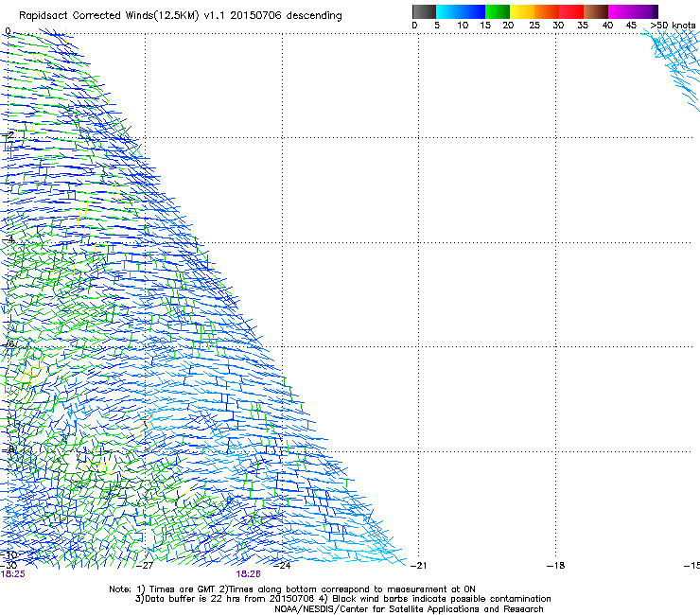700x615 pixels.
Task: Click the '10' label on the color scale
Action: point(463,26)
